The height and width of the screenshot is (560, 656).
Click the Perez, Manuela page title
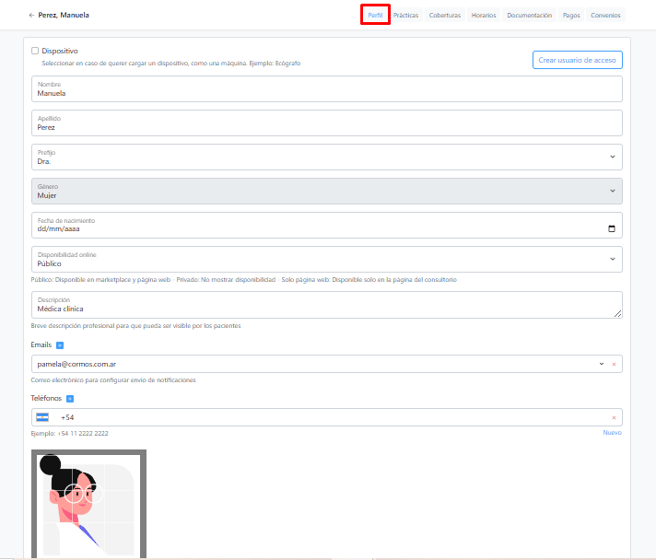[x=64, y=15]
